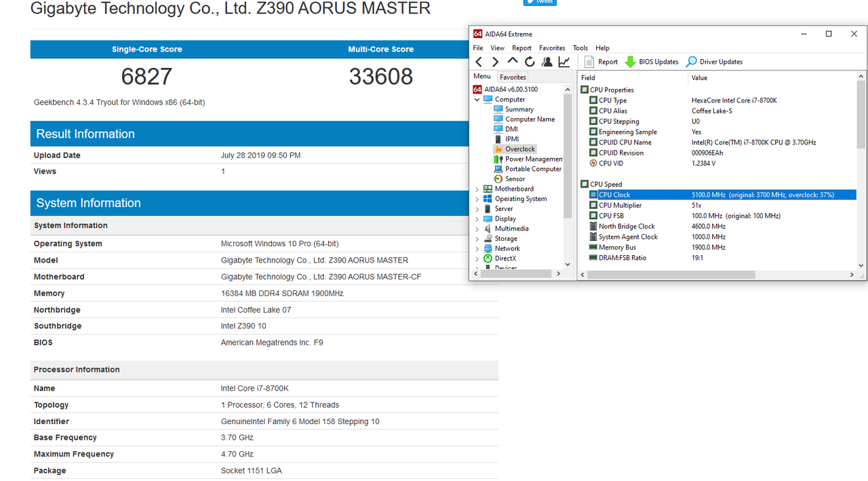Select the Summary page in the tree
Screen dimensions: 868x481
coord(513,109)
